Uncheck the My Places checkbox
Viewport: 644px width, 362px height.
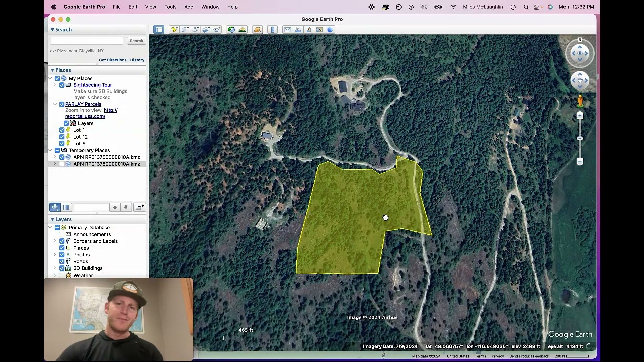pyautogui.click(x=57, y=79)
